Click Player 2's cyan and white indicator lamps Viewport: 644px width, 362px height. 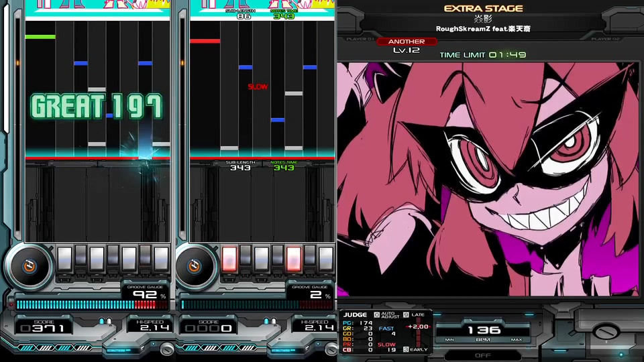(270, 321)
